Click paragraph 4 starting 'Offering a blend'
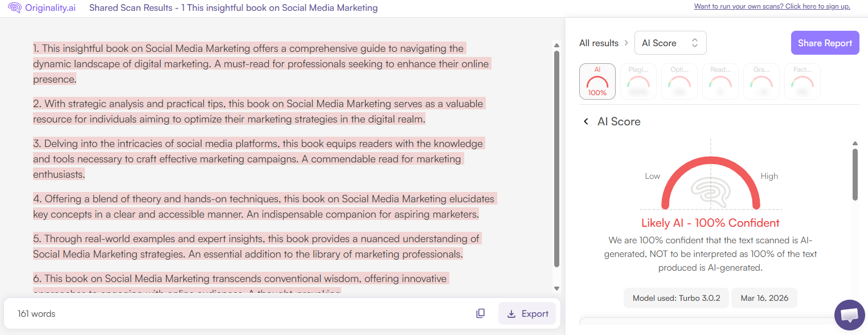This screenshot has height=335, width=868. (x=264, y=207)
